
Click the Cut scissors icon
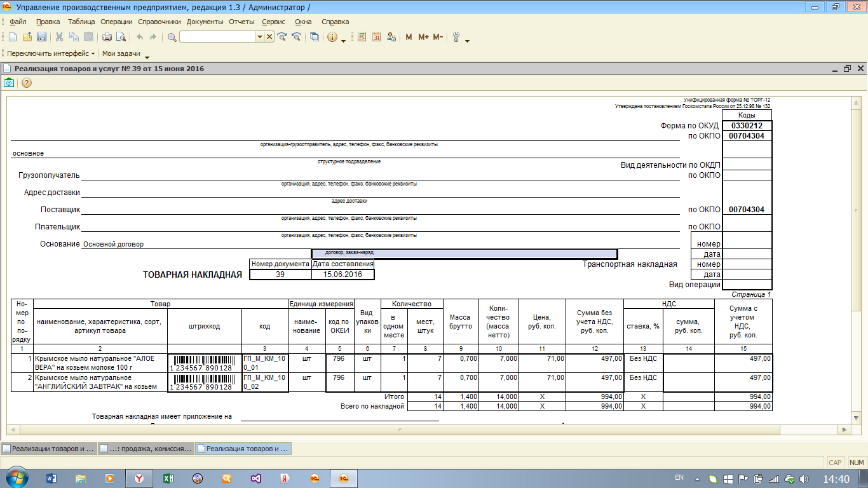point(59,37)
